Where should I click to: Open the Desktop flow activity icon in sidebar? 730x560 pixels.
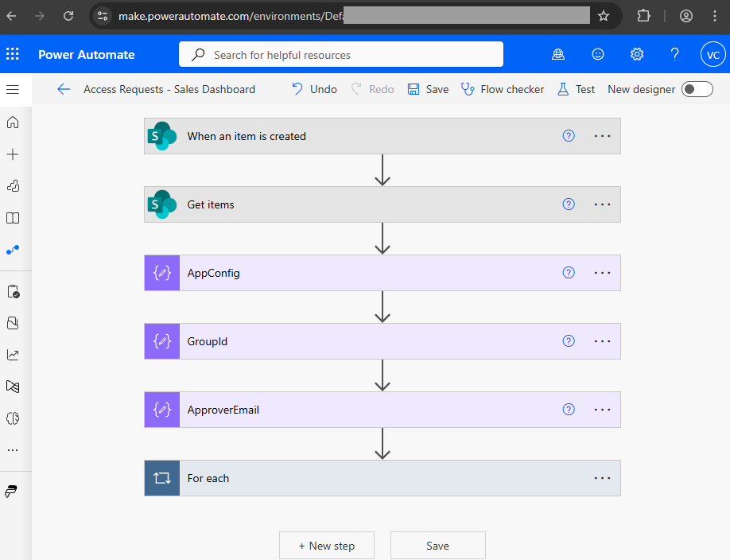click(13, 387)
